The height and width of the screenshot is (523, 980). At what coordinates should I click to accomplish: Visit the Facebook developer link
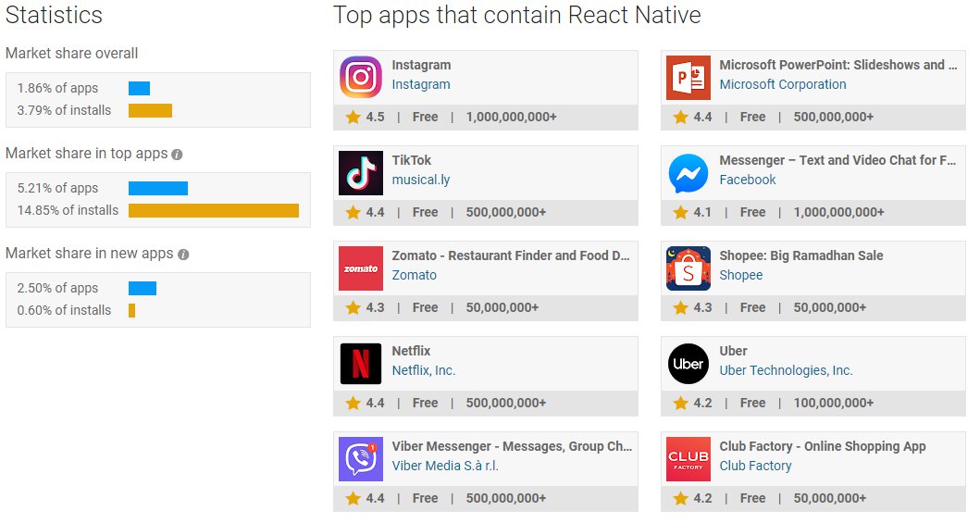[x=748, y=180]
